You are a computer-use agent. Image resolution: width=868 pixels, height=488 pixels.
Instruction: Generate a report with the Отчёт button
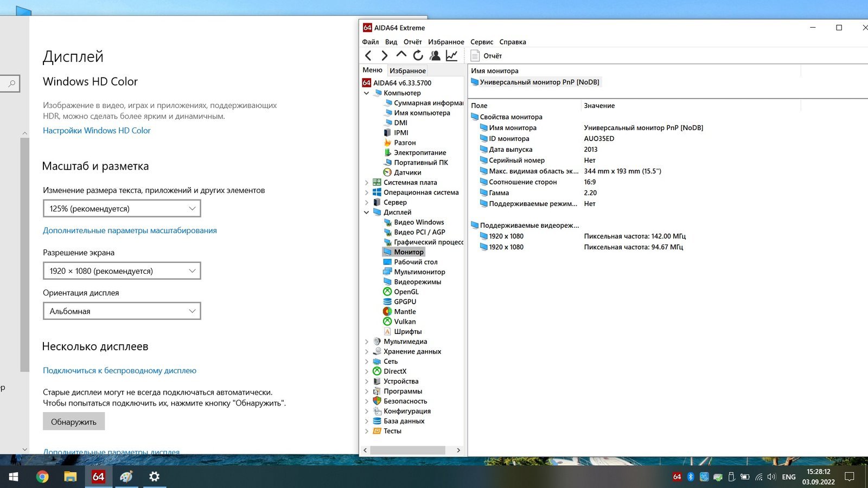tap(486, 56)
